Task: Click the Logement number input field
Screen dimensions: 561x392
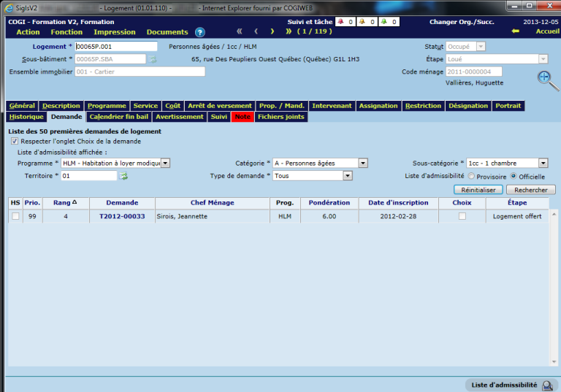Action: pos(116,46)
